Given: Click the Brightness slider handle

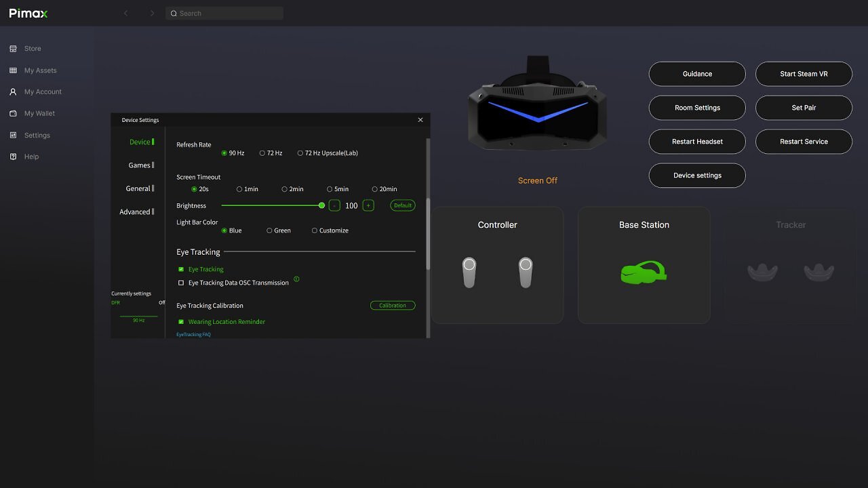Looking at the screenshot, I should click(x=321, y=205).
